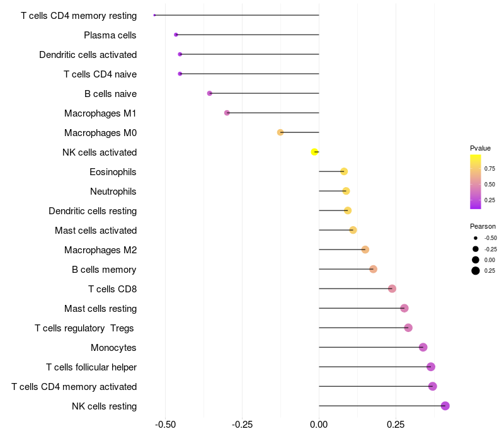Select the Plasma cells data point

176,35
